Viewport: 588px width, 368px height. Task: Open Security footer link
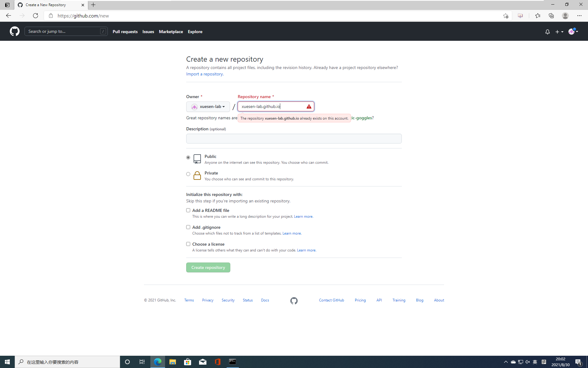[x=228, y=300]
